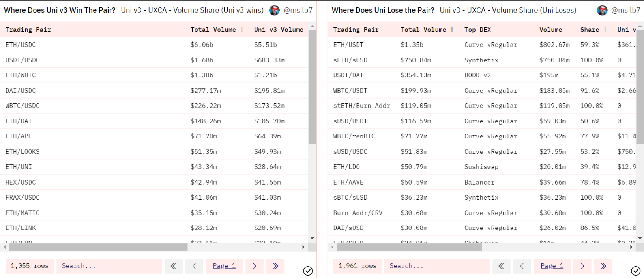Sort left table by Total Volume column
The height and width of the screenshot is (278, 644).
213,30
